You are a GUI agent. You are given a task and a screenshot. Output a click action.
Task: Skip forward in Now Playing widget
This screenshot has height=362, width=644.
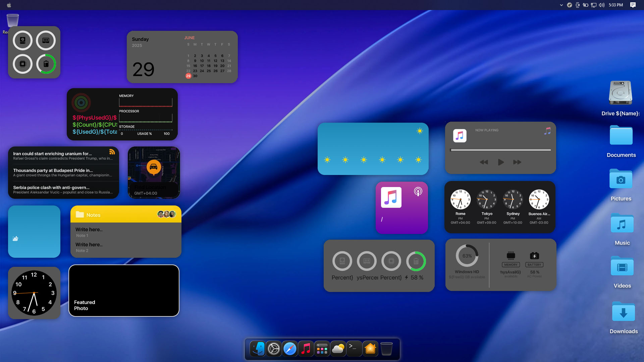(x=517, y=162)
